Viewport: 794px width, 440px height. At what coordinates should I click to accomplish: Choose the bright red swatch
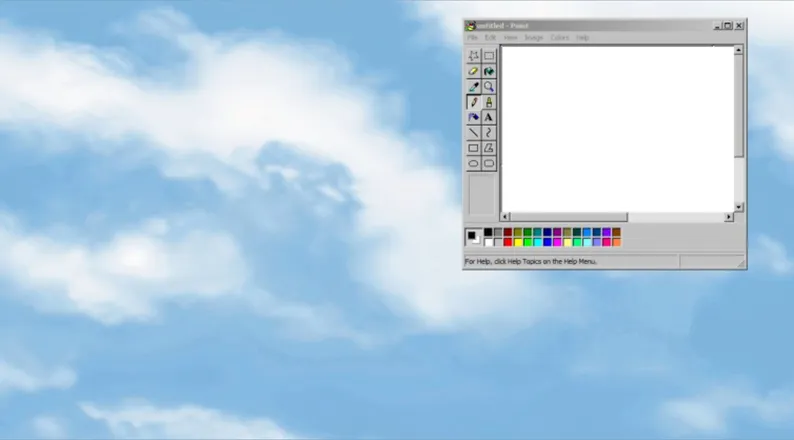point(508,242)
